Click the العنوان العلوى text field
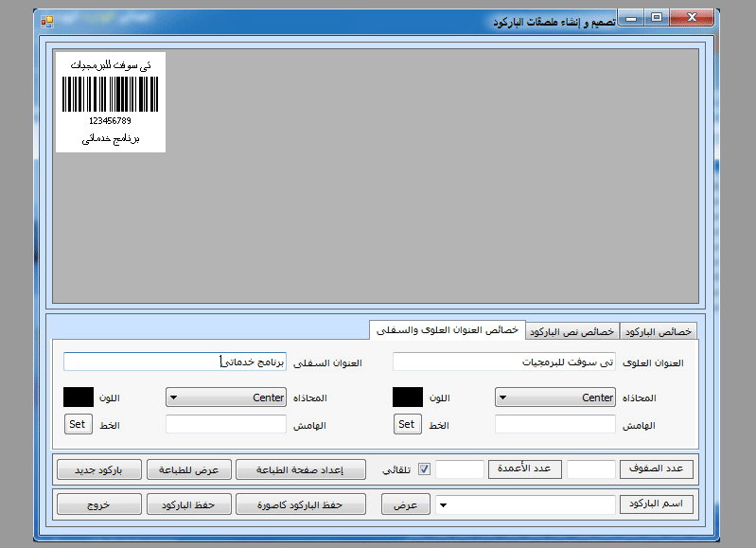756x548 pixels. pyautogui.click(x=503, y=362)
